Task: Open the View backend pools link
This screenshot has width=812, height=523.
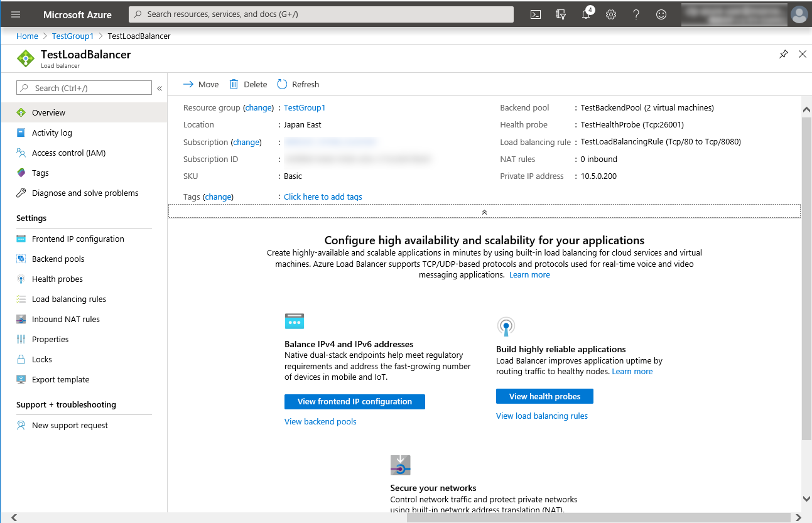Action: 320,421
